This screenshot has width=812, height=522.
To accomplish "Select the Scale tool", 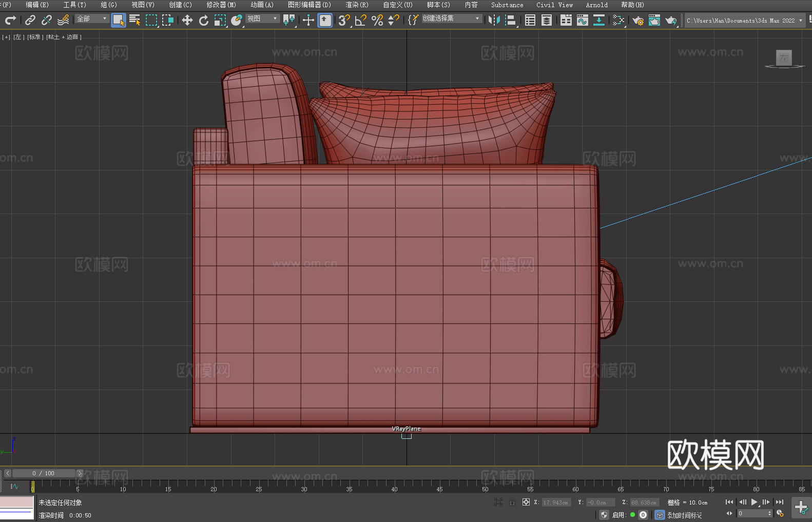I will [220, 20].
